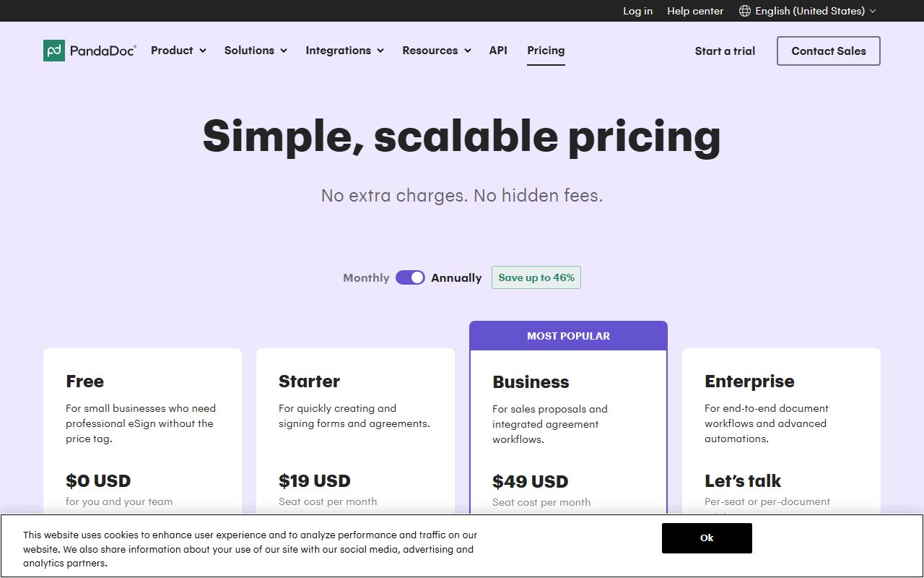Click the Contact Sales button

coord(829,51)
